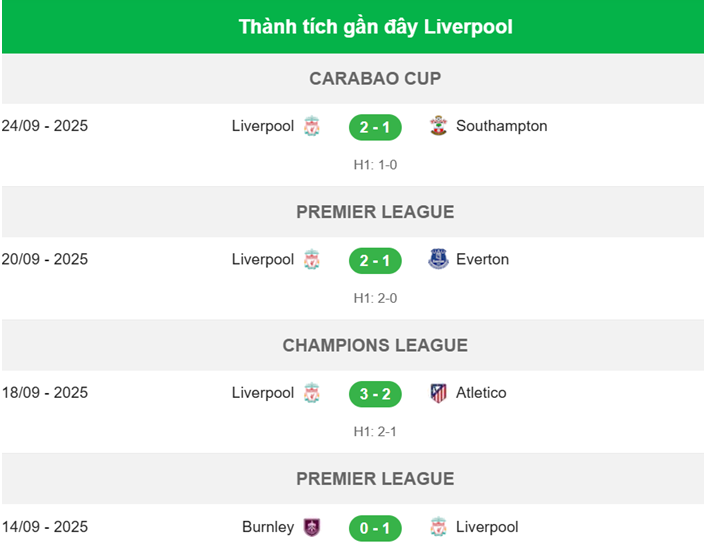Click the Atletico club crest

(x=438, y=393)
